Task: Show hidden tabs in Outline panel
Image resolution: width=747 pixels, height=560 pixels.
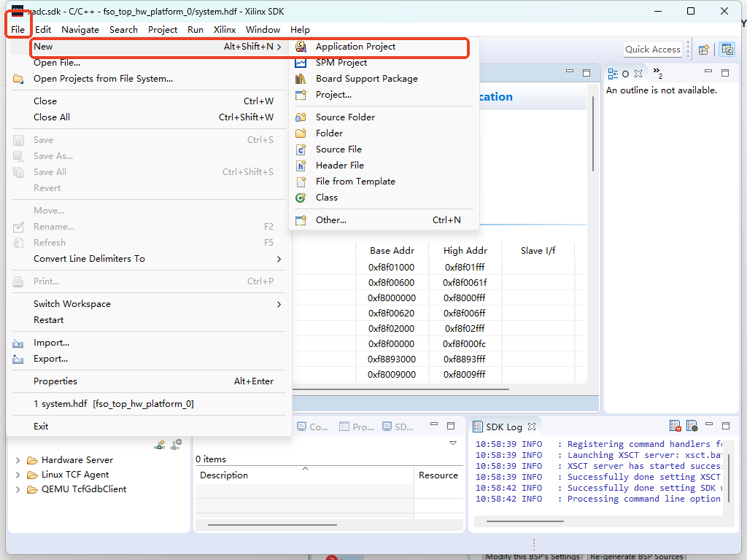Action: tap(658, 74)
